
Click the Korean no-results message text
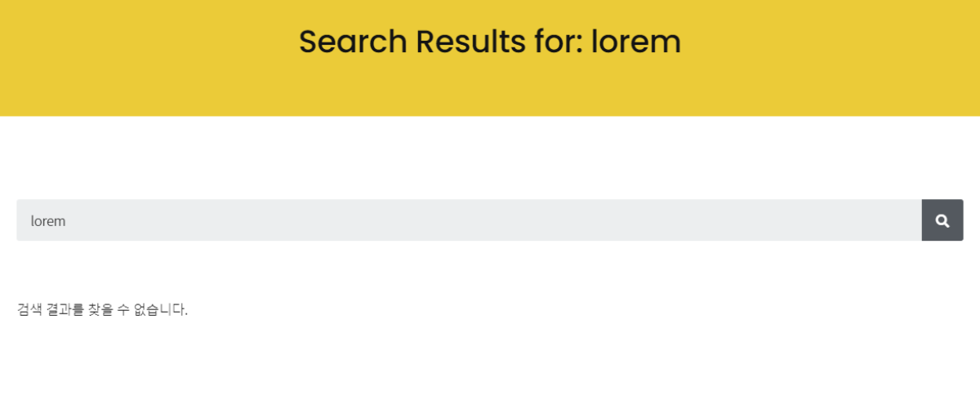click(x=102, y=310)
